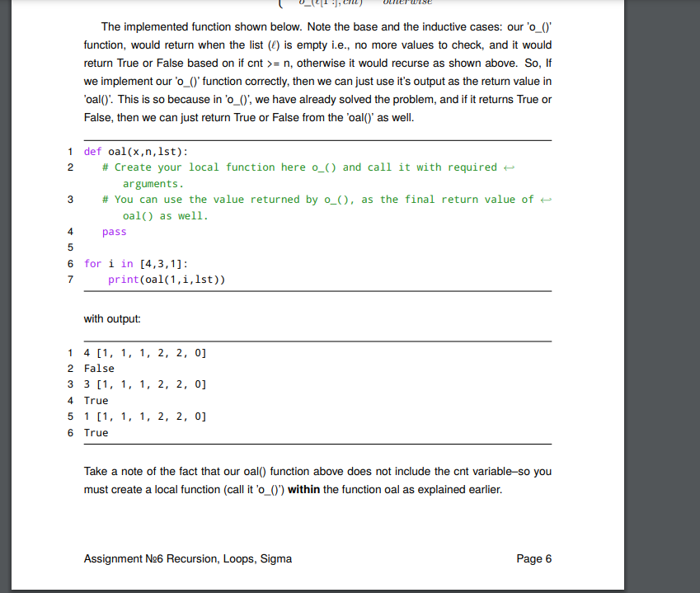Viewport: 700px width, 593px height.
Task: Click the comment 'You can use the value returned'
Action: (x=207, y=200)
